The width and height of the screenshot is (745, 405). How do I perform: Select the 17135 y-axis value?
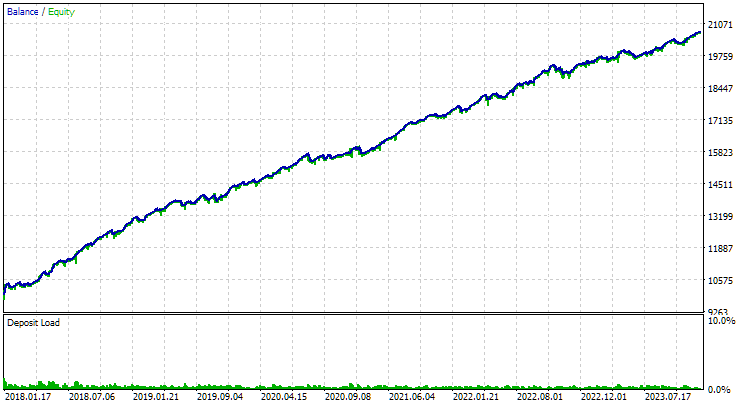pos(720,121)
